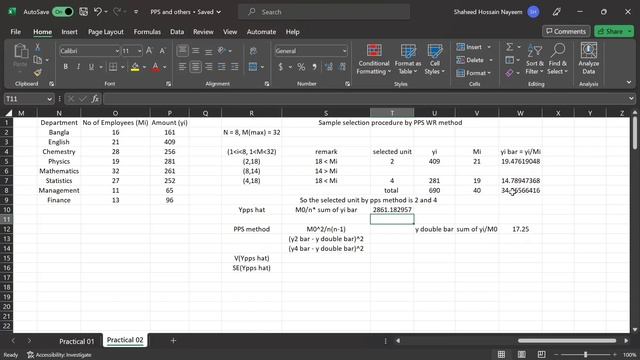Click Accessibility: Investigate in status bar

tap(59, 355)
